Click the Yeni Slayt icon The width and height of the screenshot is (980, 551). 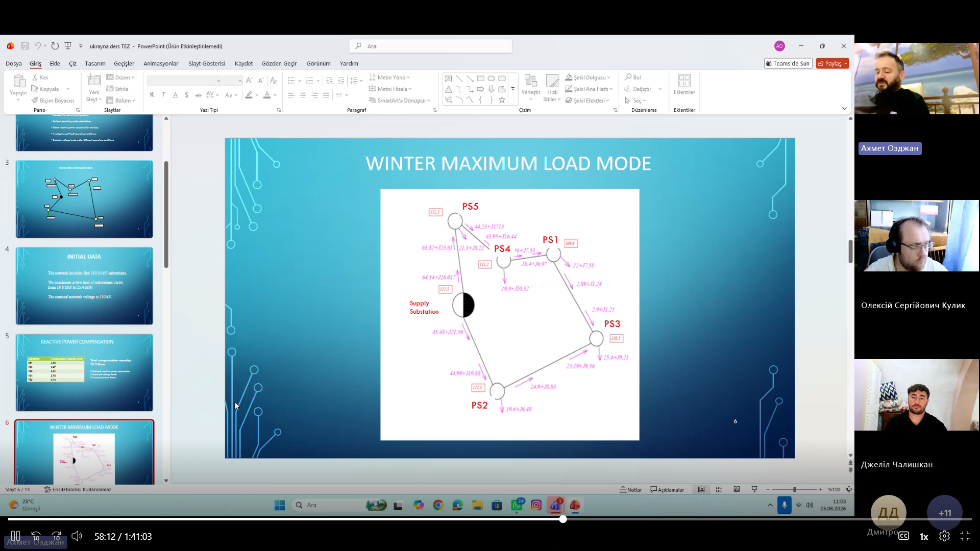click(x=94, y=88)
